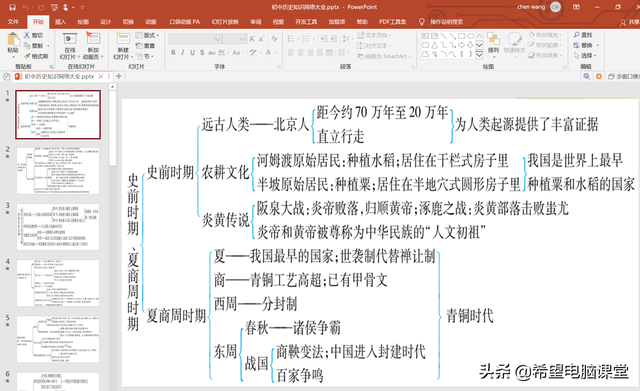
Task: Click the increase indent button
Action: pyautogui.click(x=333, y=39)
